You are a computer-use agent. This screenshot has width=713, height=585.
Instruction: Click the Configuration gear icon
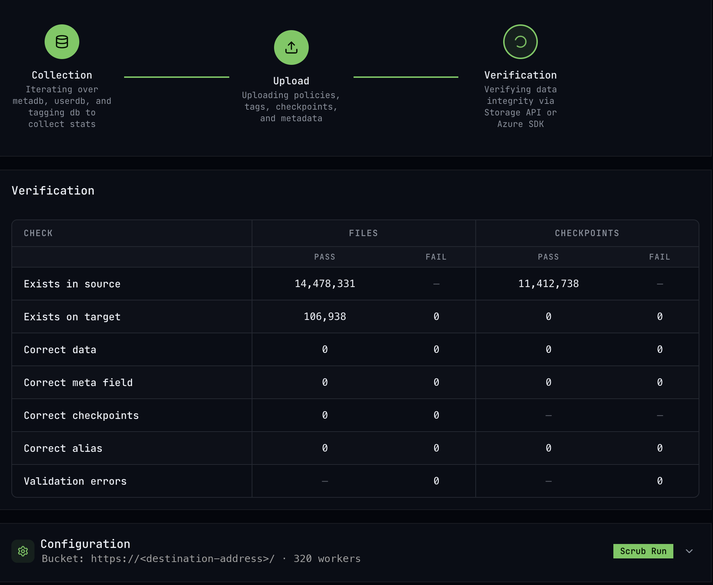point(23,551)
